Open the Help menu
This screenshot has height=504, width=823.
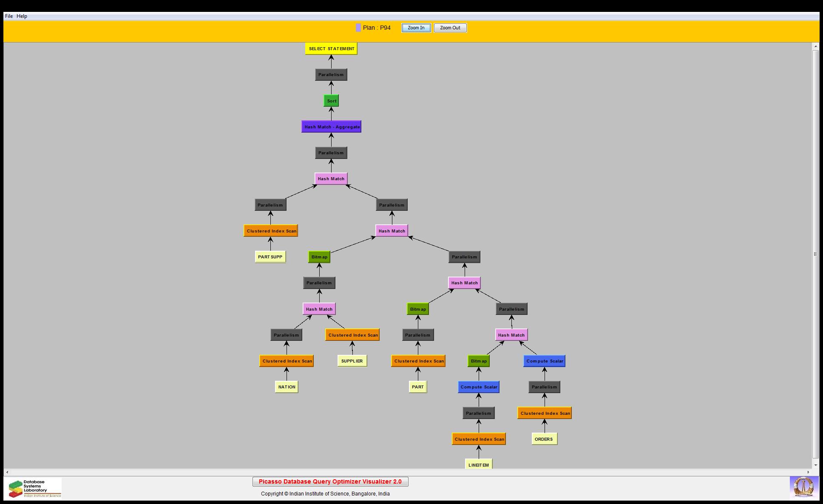[22, 16]
